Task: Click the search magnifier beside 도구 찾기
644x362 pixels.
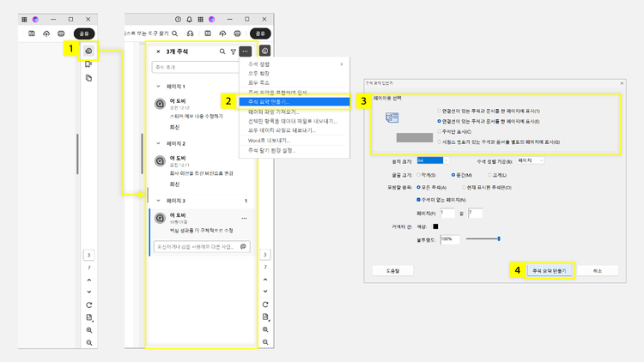Action: (175, 33)
